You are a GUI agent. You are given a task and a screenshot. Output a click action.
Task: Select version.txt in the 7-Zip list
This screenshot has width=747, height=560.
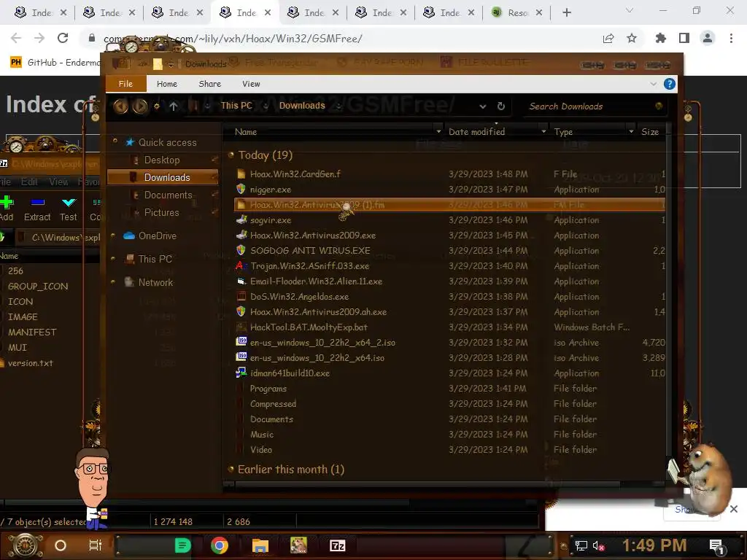point(30,363)
